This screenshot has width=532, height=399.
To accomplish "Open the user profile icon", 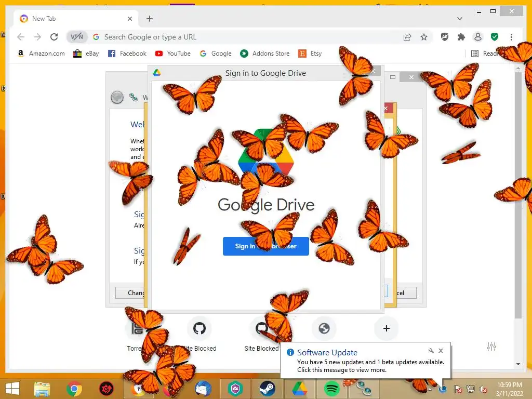I will point(478,37).
